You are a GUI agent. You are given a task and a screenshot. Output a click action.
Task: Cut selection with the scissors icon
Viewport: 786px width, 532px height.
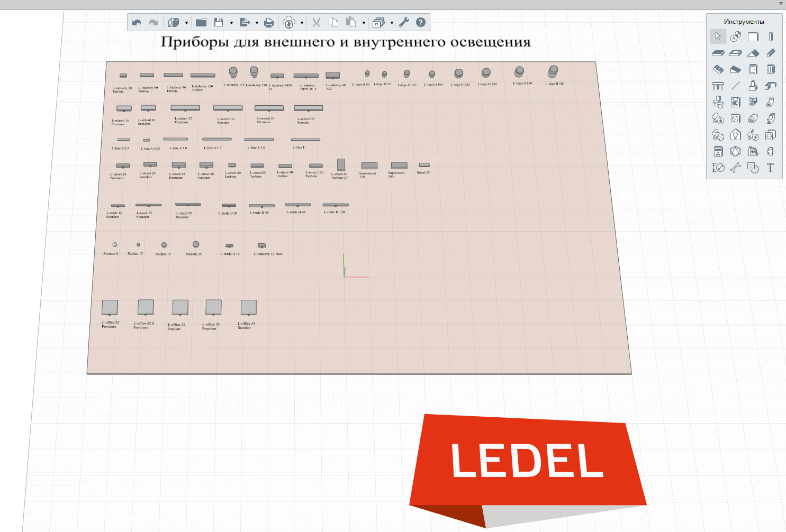tap(317, 22)
